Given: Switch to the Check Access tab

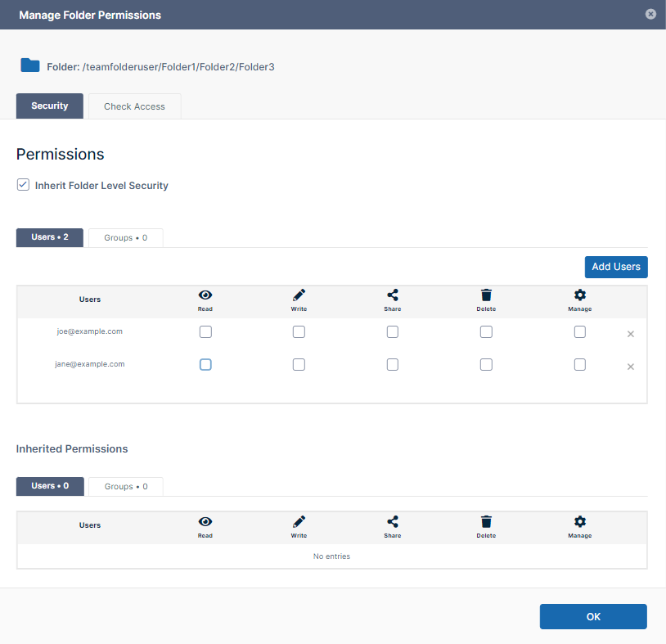Looking at the screenshot, I should [x=134, y=106].
